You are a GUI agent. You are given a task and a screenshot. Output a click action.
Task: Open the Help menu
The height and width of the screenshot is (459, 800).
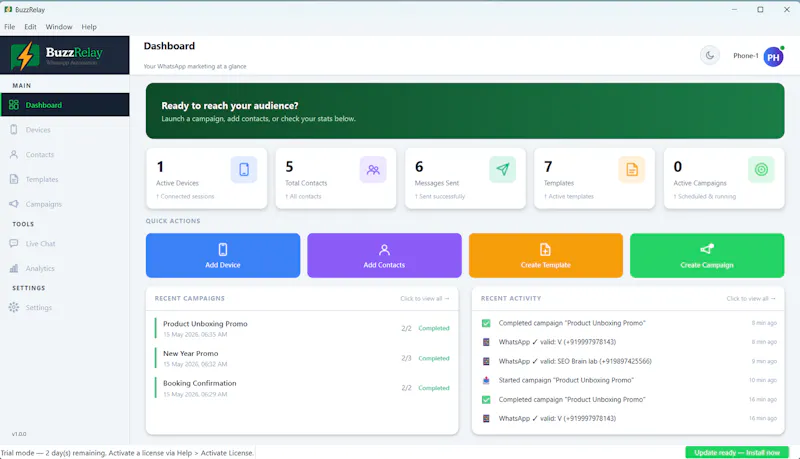coord(89,27)
